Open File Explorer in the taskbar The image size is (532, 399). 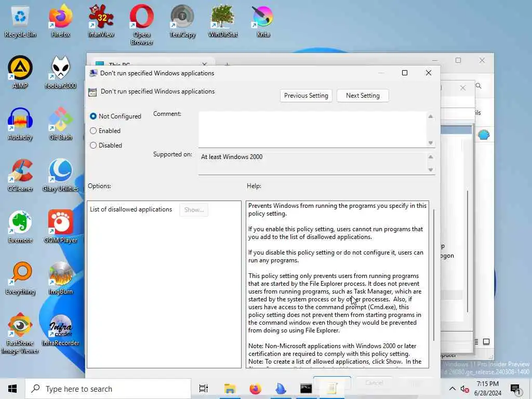coord(230,389)
